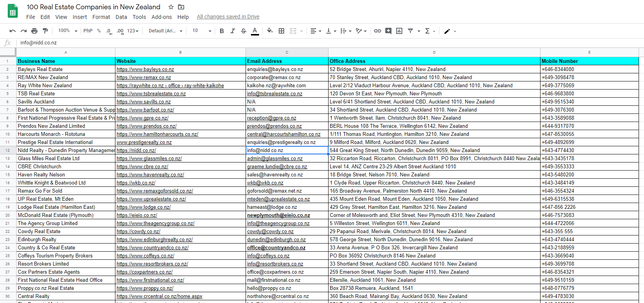Select the 'Business Name' header cell
This screenshot has width=644, height=303.
click(66, 61)
